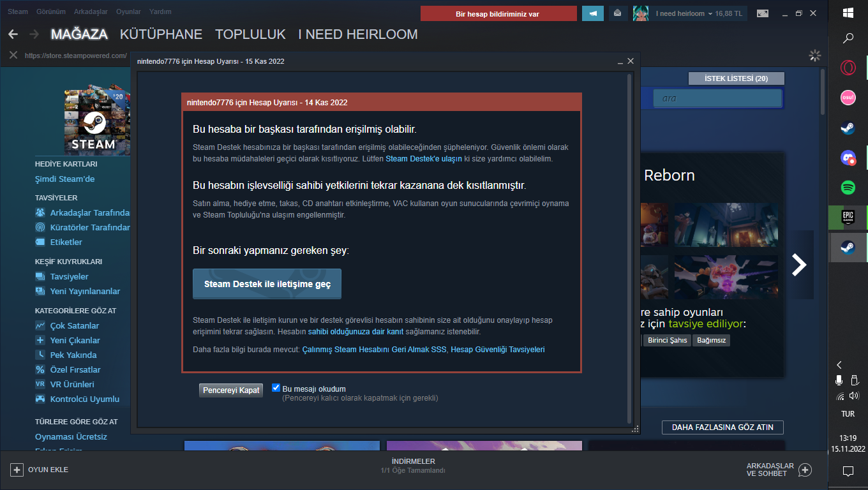
Task: Open the announcements megaphone icon
Action: (593, 13)
